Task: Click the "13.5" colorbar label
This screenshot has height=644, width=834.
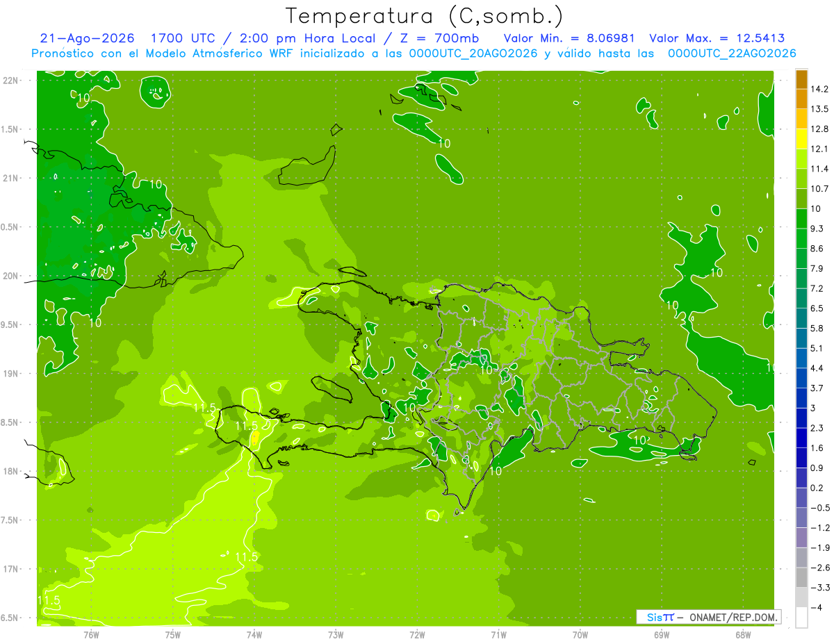Action: (x=819, y=109)
